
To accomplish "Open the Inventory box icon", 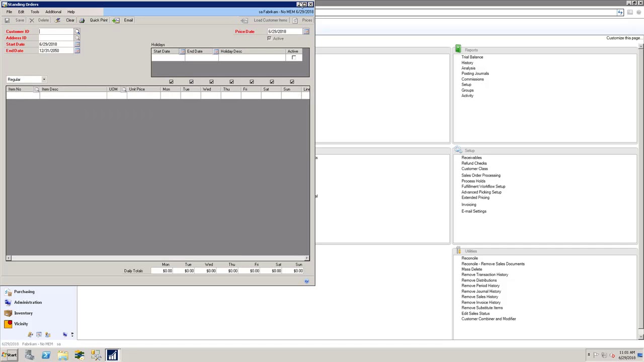I will click(x=8, y=313).
